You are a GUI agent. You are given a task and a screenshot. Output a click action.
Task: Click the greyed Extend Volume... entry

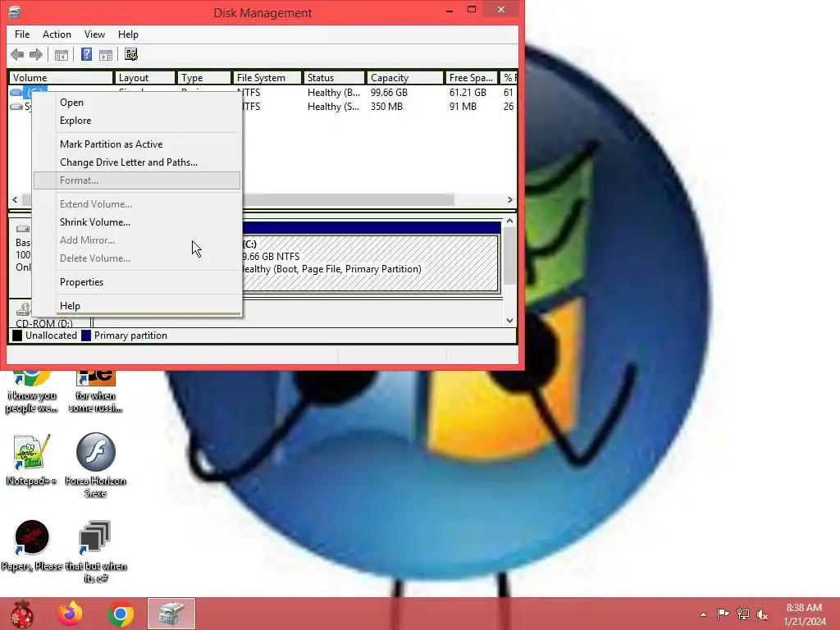tap(137, 204)
